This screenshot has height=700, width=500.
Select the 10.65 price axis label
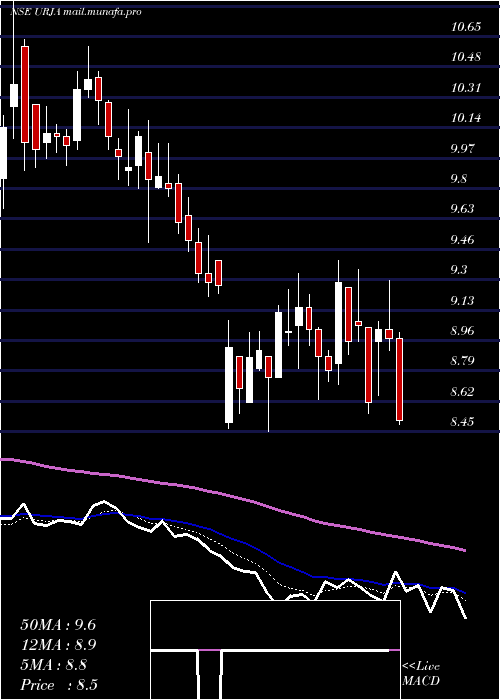tap(466, 27)
